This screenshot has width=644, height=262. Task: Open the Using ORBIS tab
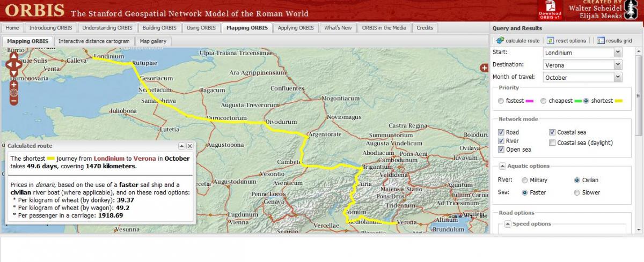click(201, 28)
